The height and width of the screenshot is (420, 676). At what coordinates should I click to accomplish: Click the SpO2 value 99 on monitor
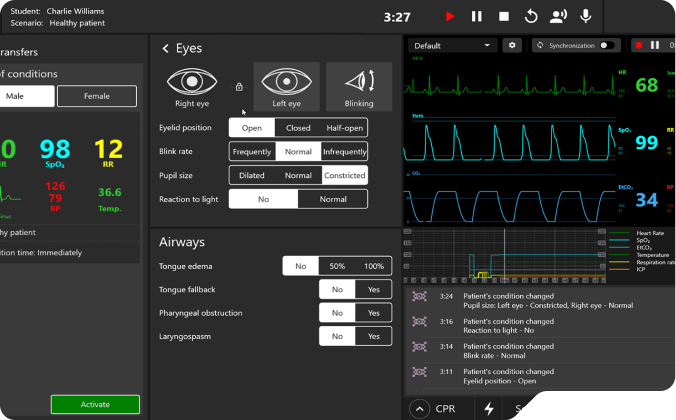[647, 142]
